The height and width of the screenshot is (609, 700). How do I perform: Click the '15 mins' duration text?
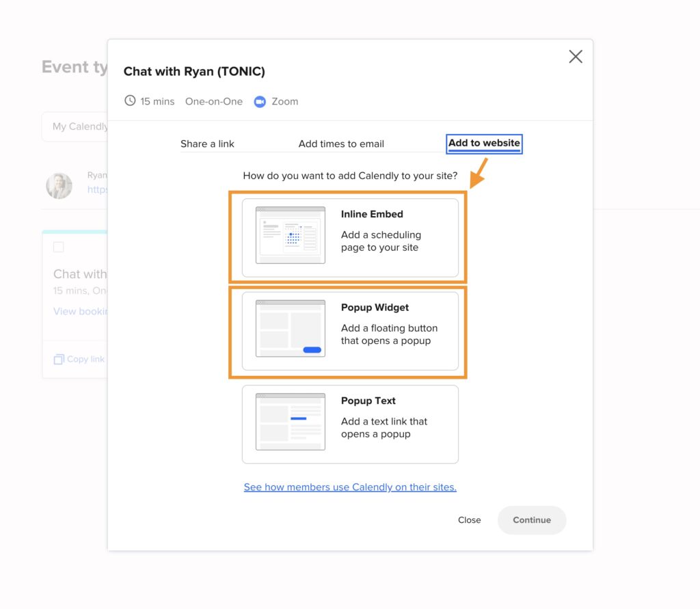157,102
